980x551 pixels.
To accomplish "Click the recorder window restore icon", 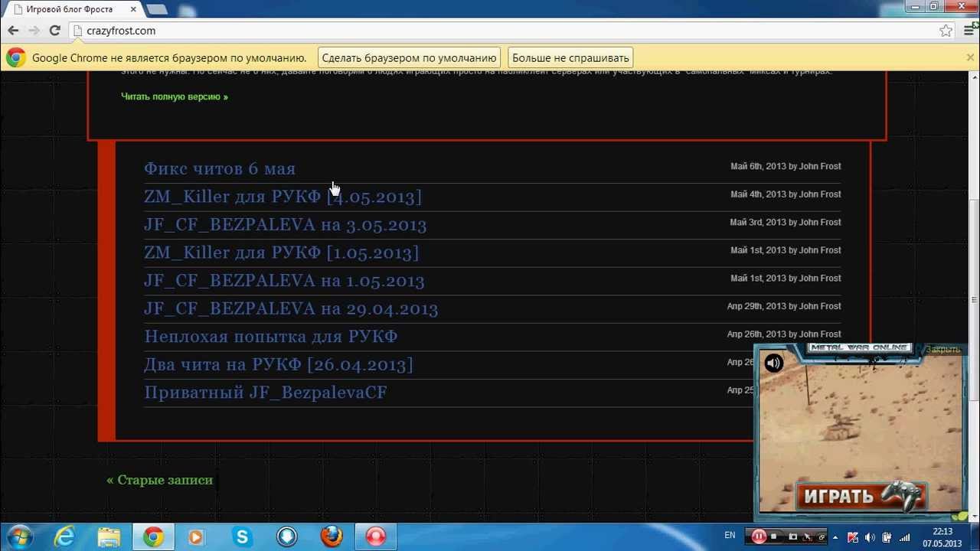I will click(x=820, y=536).
